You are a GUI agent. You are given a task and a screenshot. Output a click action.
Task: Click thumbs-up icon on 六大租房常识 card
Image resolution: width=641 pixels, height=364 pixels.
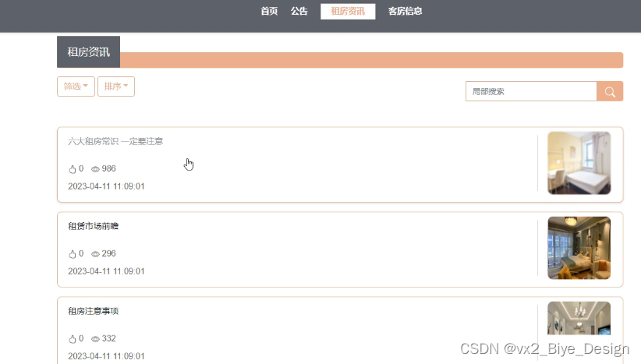pos(73,168)
